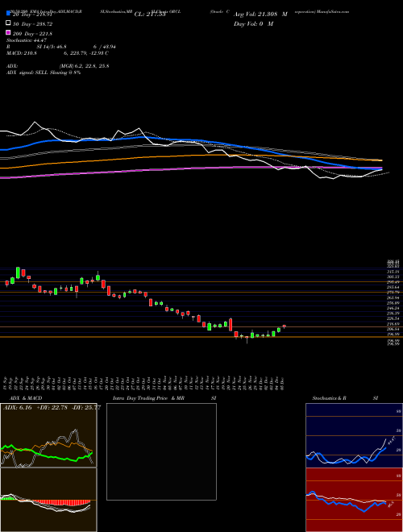Select the '50 Day - 238.72' legend text
Image resolution: width=403 pixels, height=532 pixels.
(33, 24)
